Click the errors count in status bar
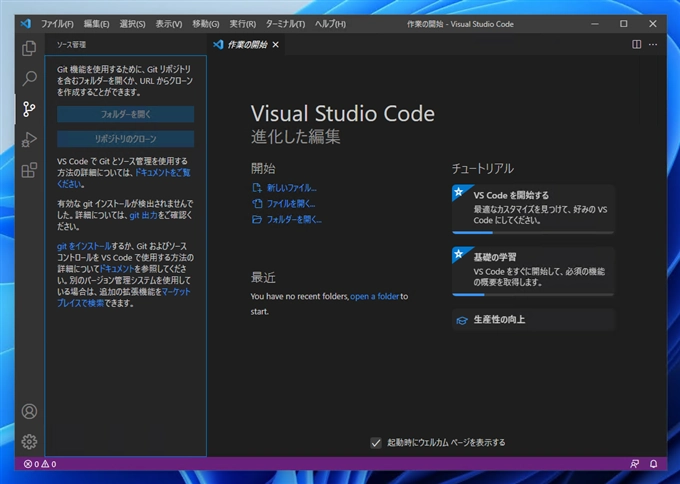 (31, 464)
